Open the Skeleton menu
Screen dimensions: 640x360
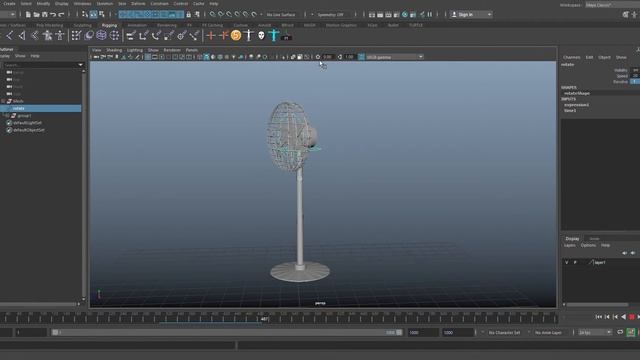click(104, 4)
